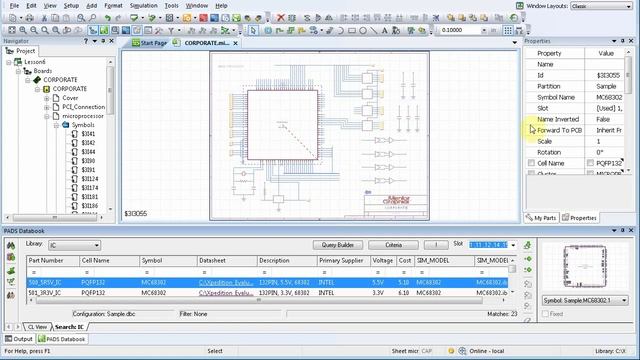Select the Line drawing tool
640x360 pixels.
click(373, 30)
